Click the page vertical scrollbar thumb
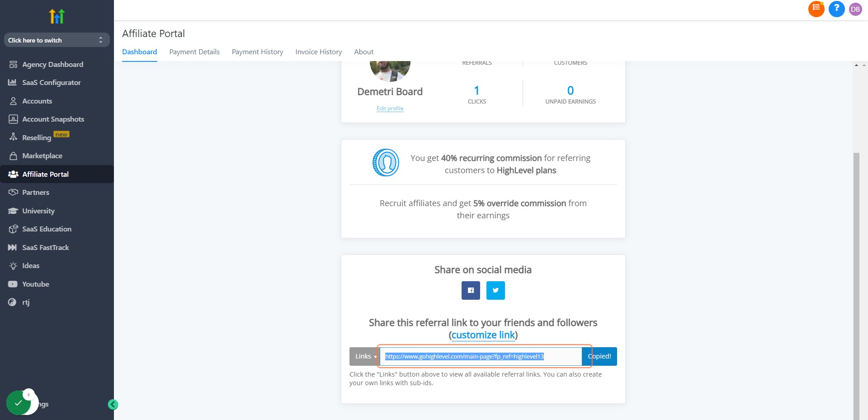The image size is (868, 420). [x=856, y=286]
